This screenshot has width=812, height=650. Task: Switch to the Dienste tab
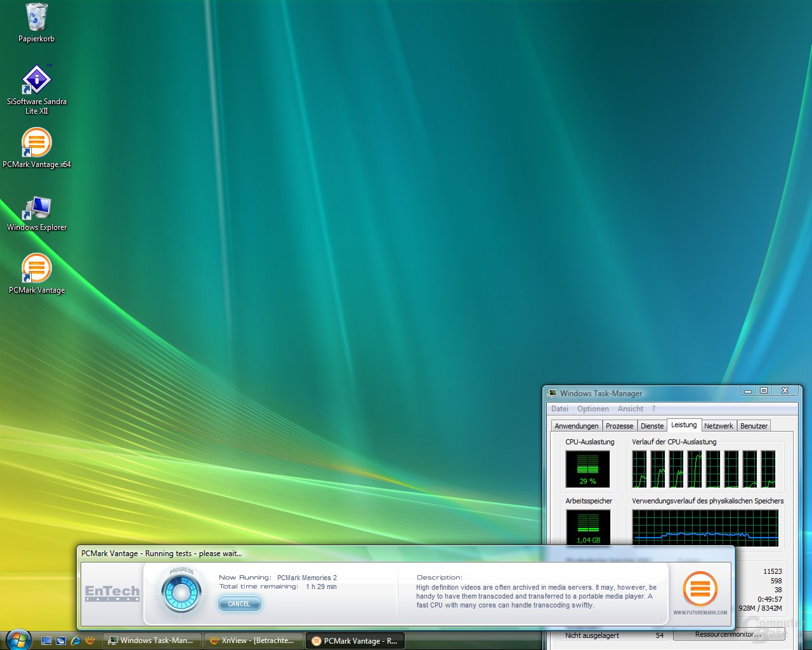pos(652,426)
